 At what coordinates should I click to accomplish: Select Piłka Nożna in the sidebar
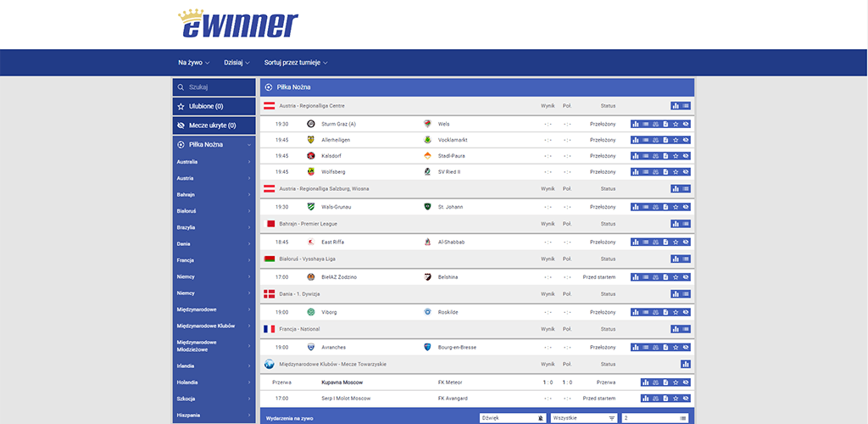point(214,145)
